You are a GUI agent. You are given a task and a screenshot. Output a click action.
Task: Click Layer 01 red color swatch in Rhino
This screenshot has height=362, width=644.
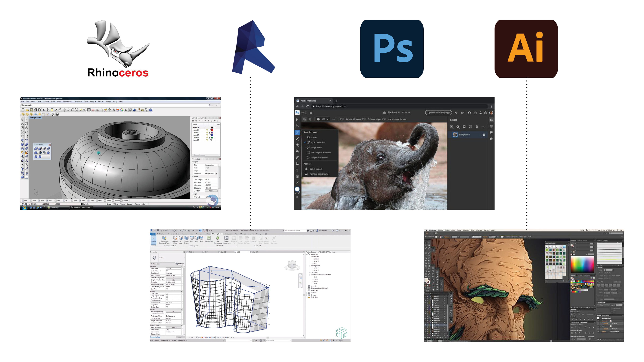pos(212,130)
